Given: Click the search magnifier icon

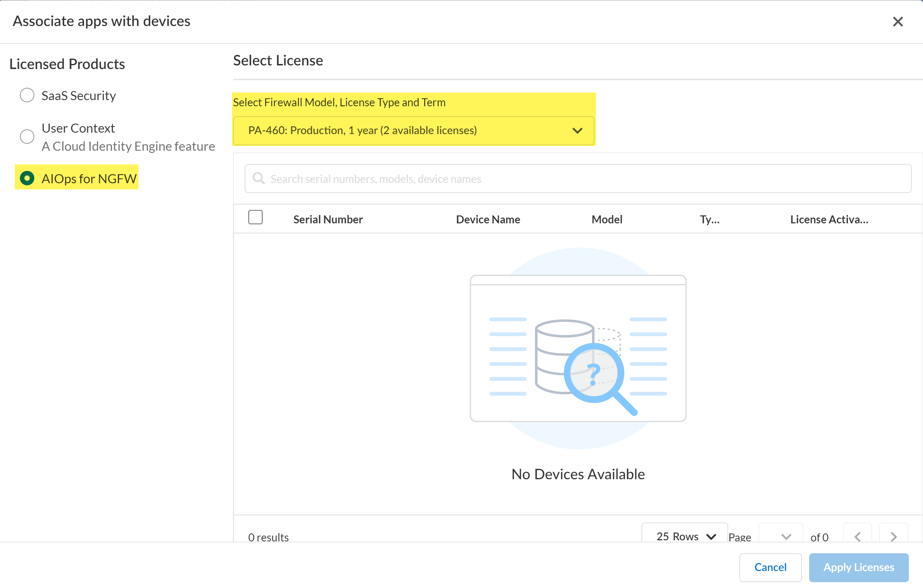Looking at the screenshot, I should coord(259,179).
